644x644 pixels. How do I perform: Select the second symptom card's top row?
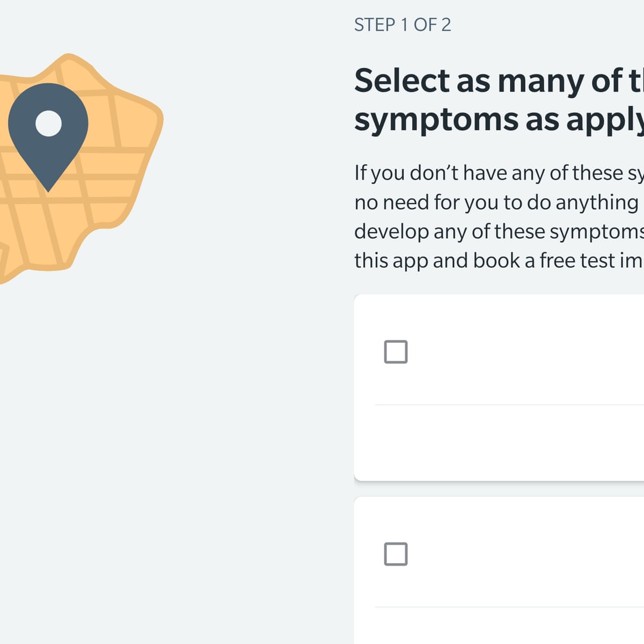[499, 552]
